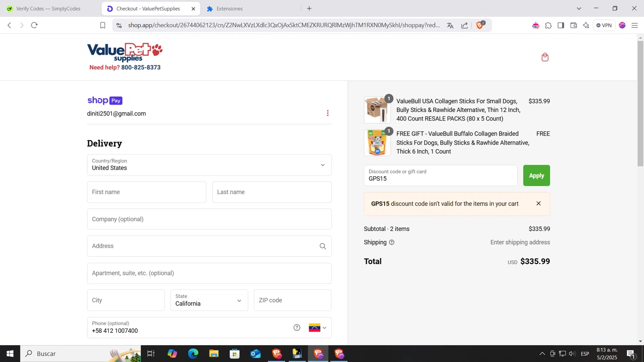
Task: Open the Leo AI sparkle icon
Action: [586, 25]
